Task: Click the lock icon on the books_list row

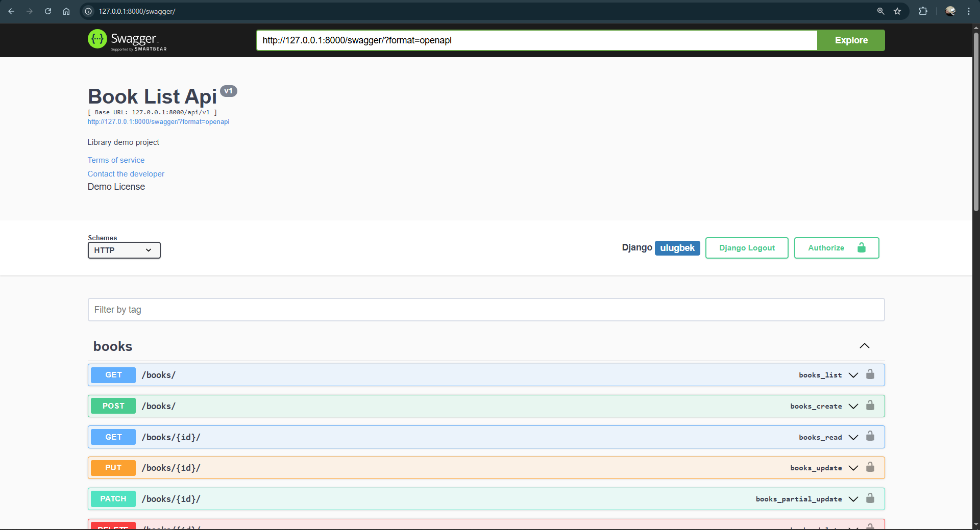Action: click(870, 374)
